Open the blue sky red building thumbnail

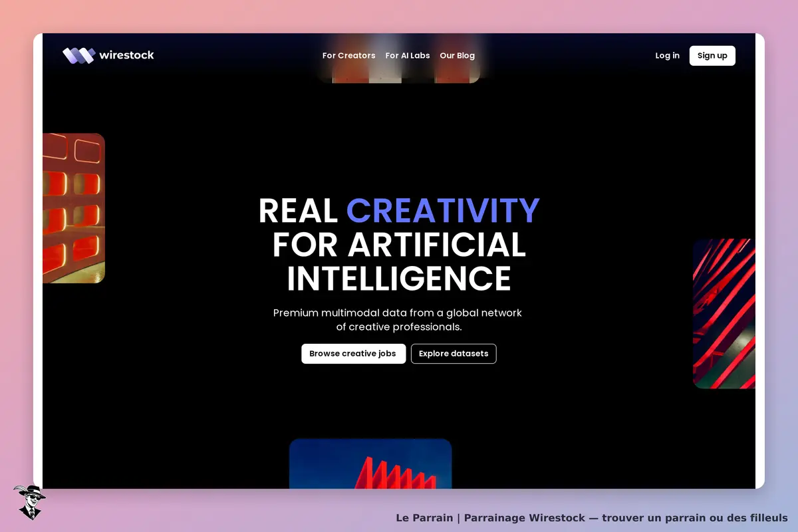point(370,464)
